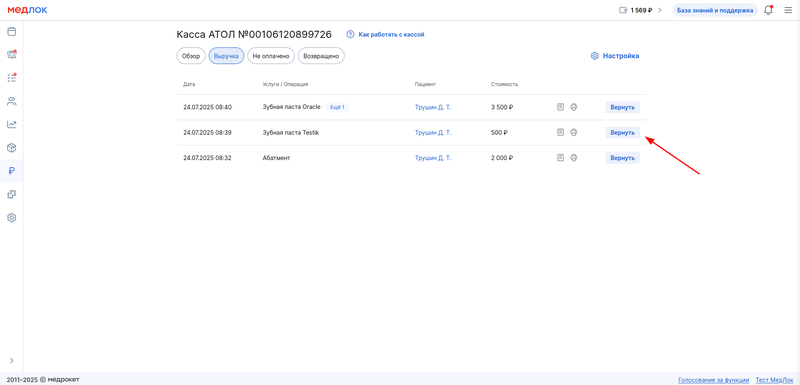Click the notifications bell icon
Screen dimensions: 800x385
768,10
